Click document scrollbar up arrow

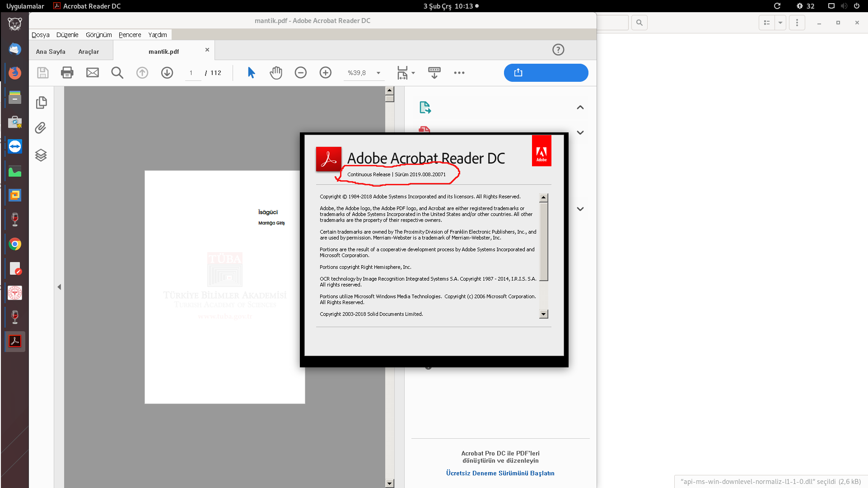(x=390, y=91)
